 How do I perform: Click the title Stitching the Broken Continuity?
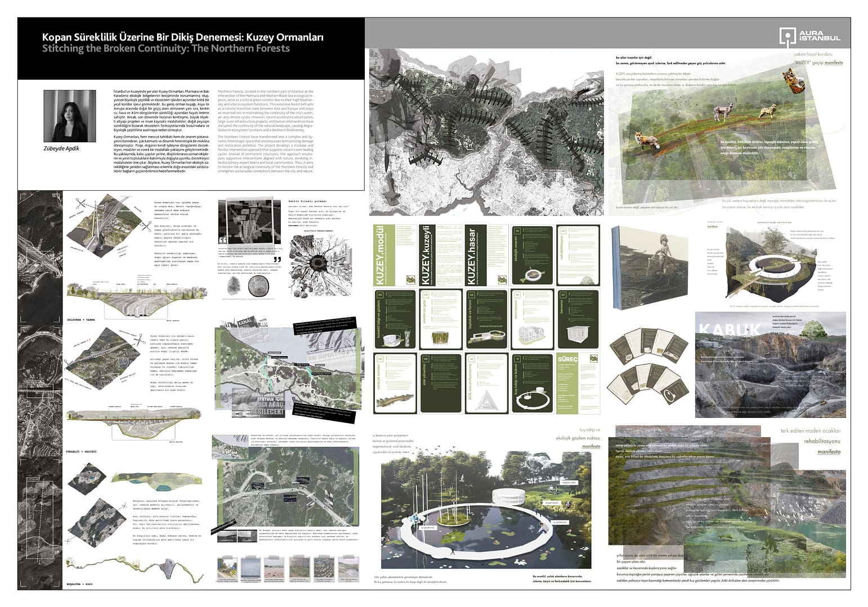(166, 48)
